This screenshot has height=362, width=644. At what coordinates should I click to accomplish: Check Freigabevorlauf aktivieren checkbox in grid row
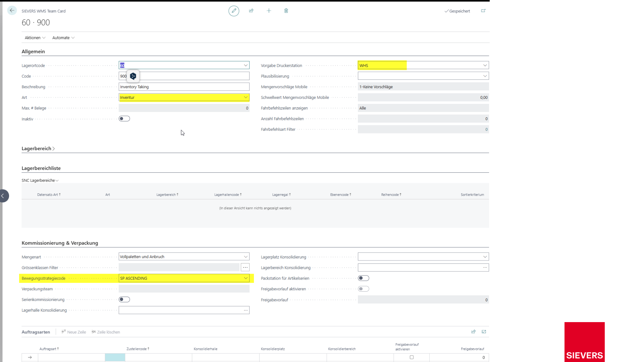click(412, 357)
